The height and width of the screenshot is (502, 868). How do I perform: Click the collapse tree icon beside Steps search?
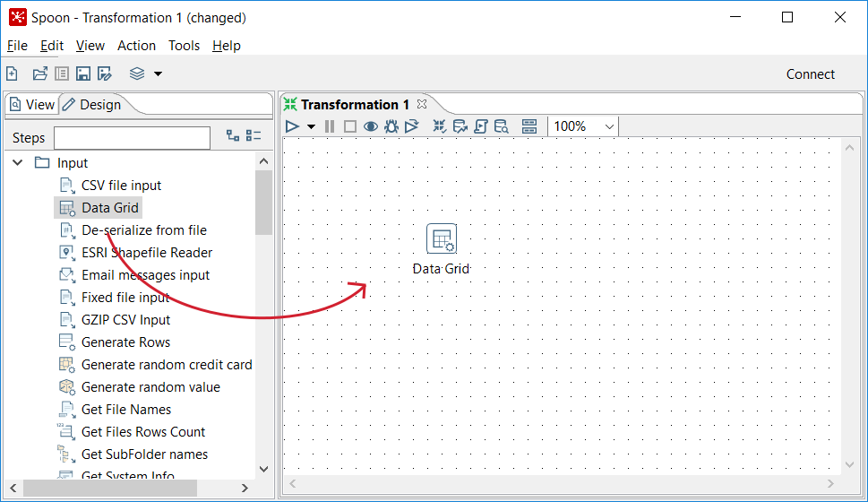coord(254,135)
